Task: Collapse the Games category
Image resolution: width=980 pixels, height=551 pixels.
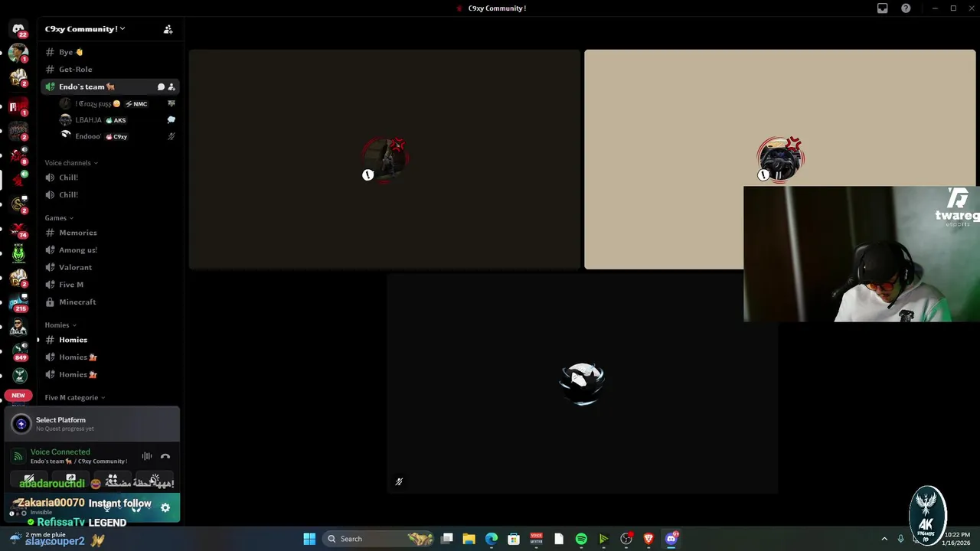Action: 59,218
